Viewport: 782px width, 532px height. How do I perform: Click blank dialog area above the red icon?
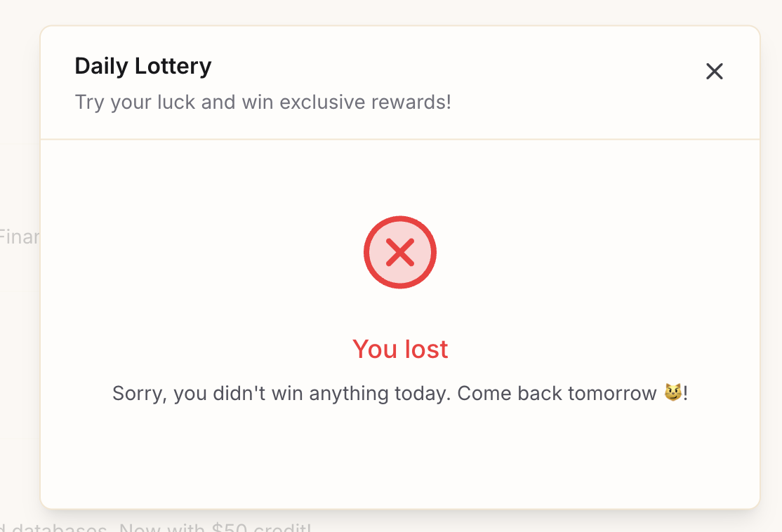click(400, 175)
